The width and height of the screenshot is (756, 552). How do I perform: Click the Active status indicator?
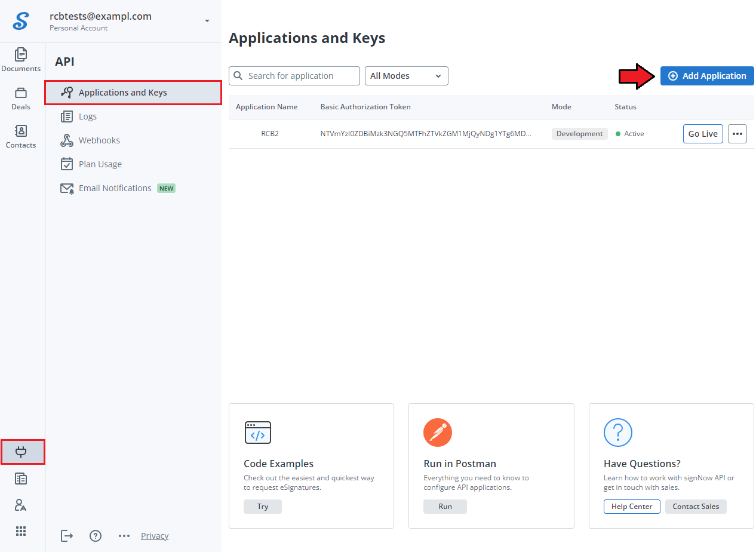630,134
